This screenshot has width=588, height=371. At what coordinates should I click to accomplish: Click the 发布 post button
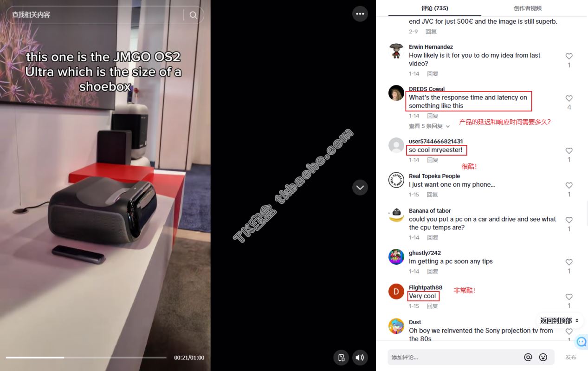(x=571, y=357)
